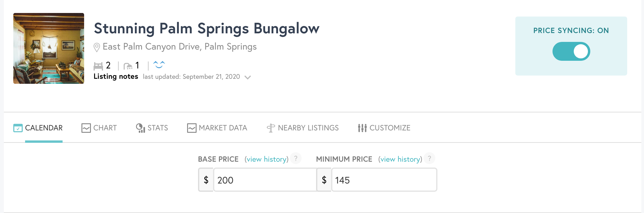
Task: Click the base price help question mark
Action: click(x=296, y=158)
